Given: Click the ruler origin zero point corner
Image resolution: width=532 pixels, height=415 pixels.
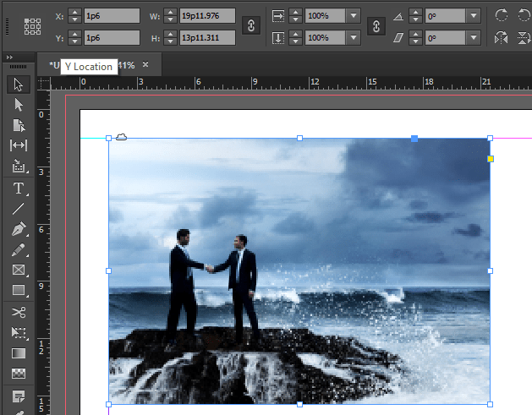Looking at the screenshot, I should pos(43,83).
